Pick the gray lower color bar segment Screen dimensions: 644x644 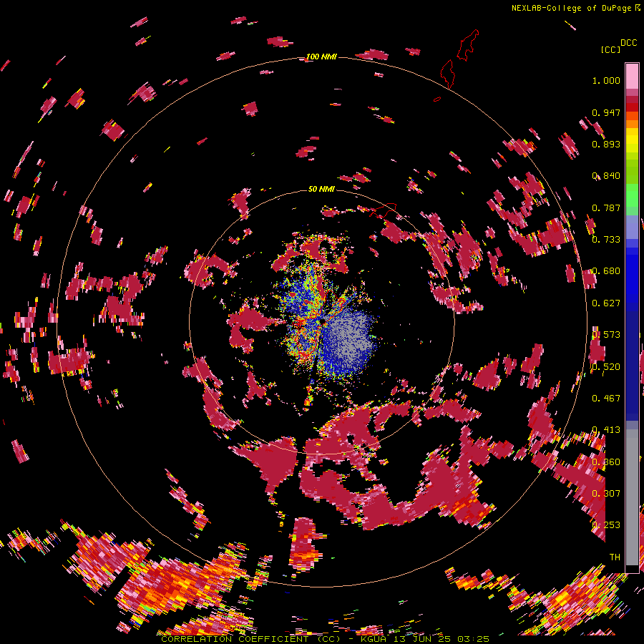pos(632,497)
